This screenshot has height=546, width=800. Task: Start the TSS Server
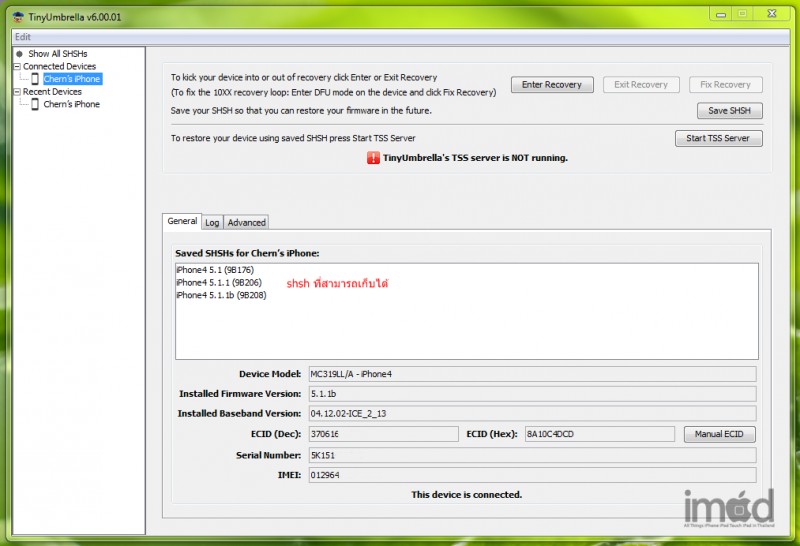(x=718, y=138)
